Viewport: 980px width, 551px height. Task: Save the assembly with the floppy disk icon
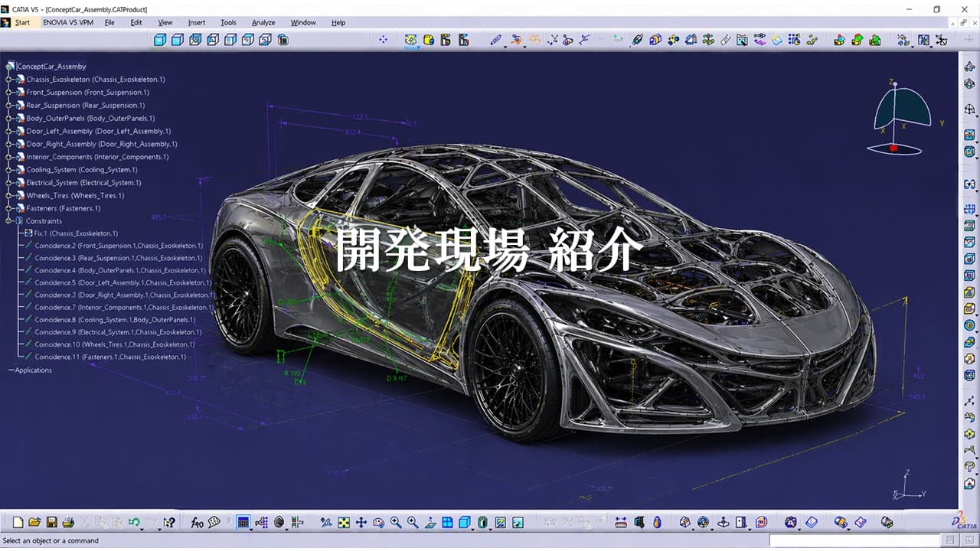(x=51, y=522)
